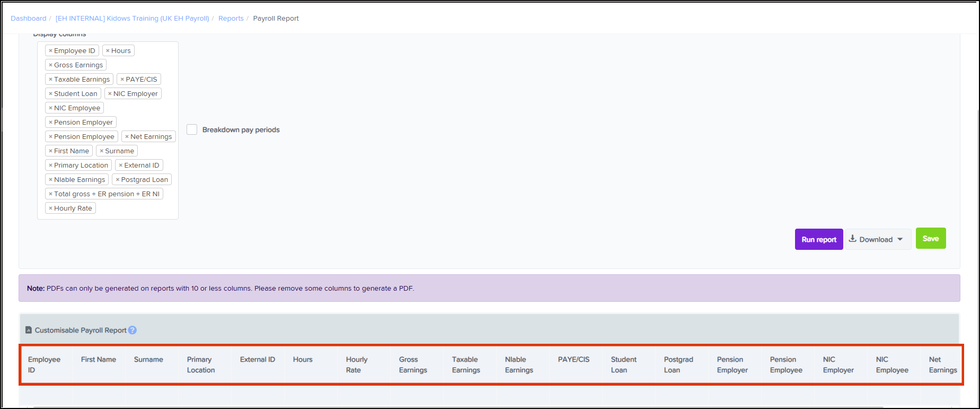Click the Surname column header
Viewport: 980px width, 409px height.
click(x=148, y=360)
